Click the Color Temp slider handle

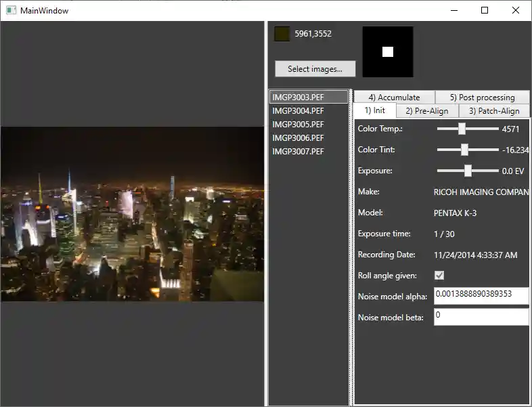(462, 129)
